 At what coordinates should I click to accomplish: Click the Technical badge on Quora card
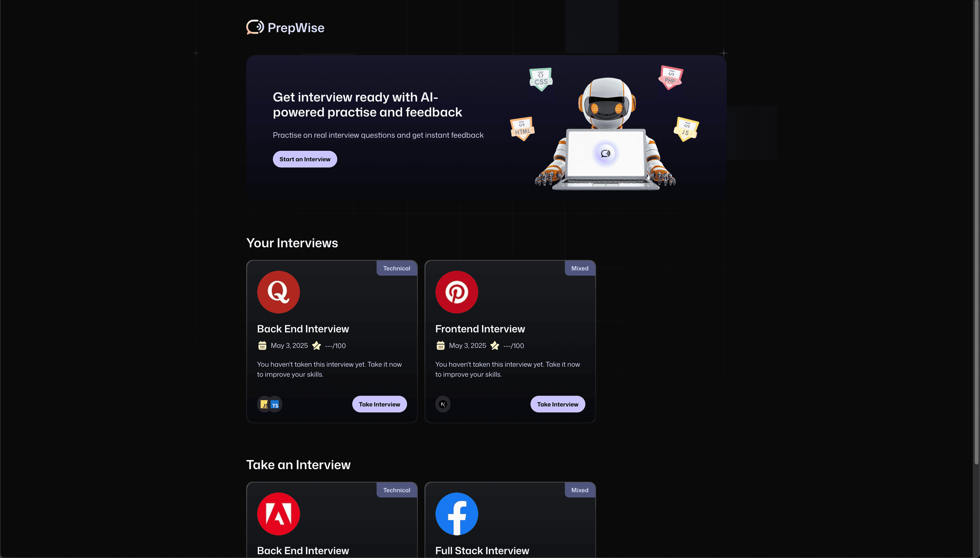point(397,268)
